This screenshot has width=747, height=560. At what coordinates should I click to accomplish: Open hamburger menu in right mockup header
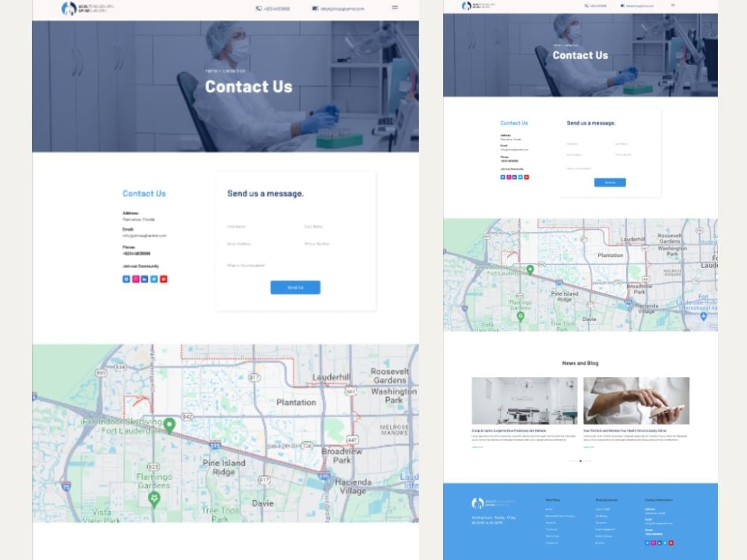673,5
